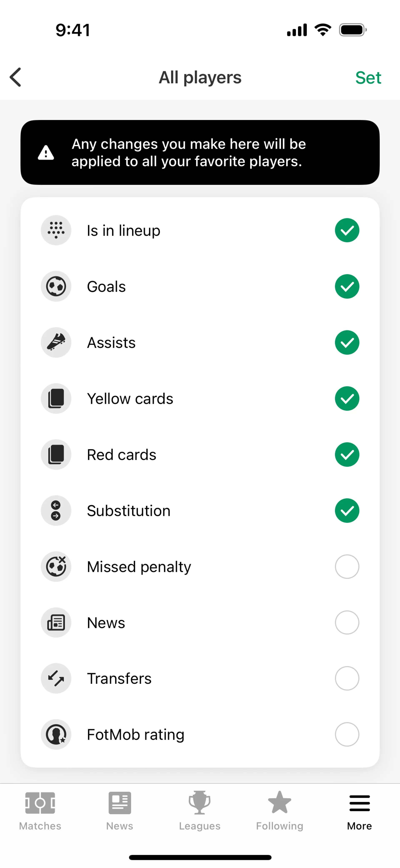Image resolution: width=400 pixels, height=868 pixels.
Task: Switch to the Leagues tab
Action: (x=200, y=811)
